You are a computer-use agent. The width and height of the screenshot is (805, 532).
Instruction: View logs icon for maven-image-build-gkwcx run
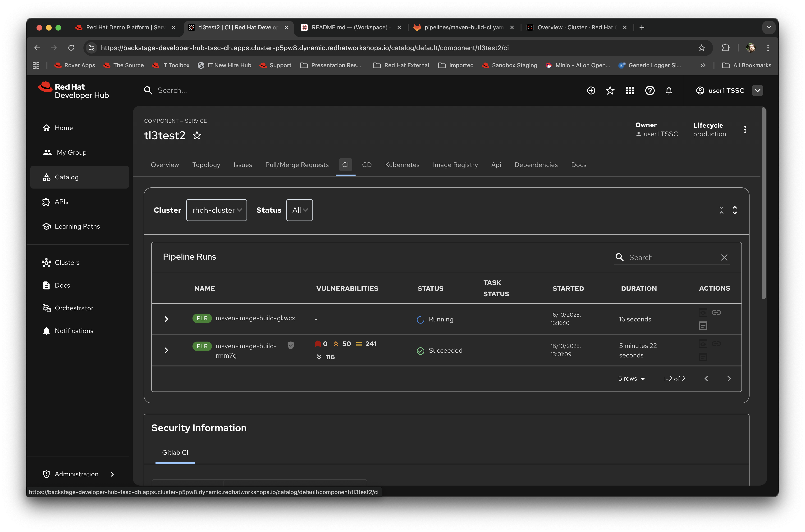703,325
